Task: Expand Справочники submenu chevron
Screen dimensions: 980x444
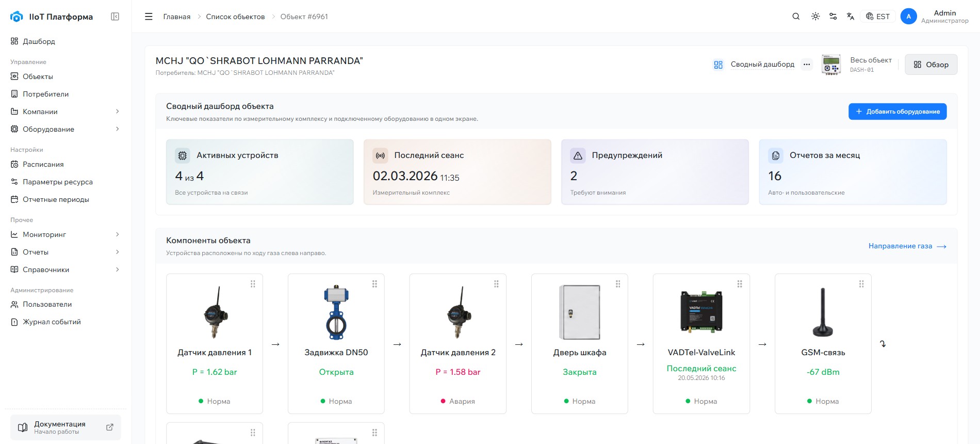Action: coord(118,269)
